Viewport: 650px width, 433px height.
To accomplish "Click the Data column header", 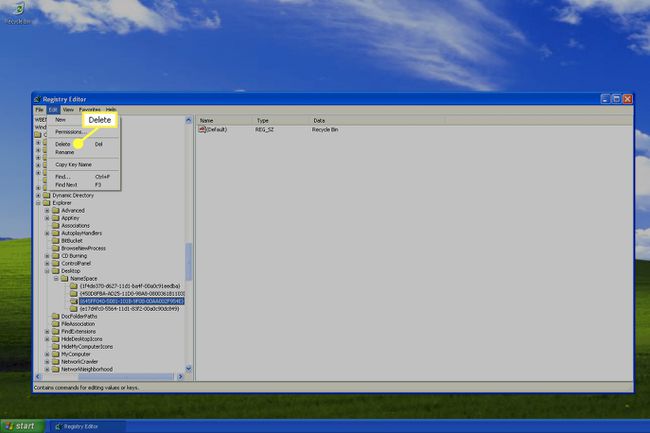I will coord(377,121).
